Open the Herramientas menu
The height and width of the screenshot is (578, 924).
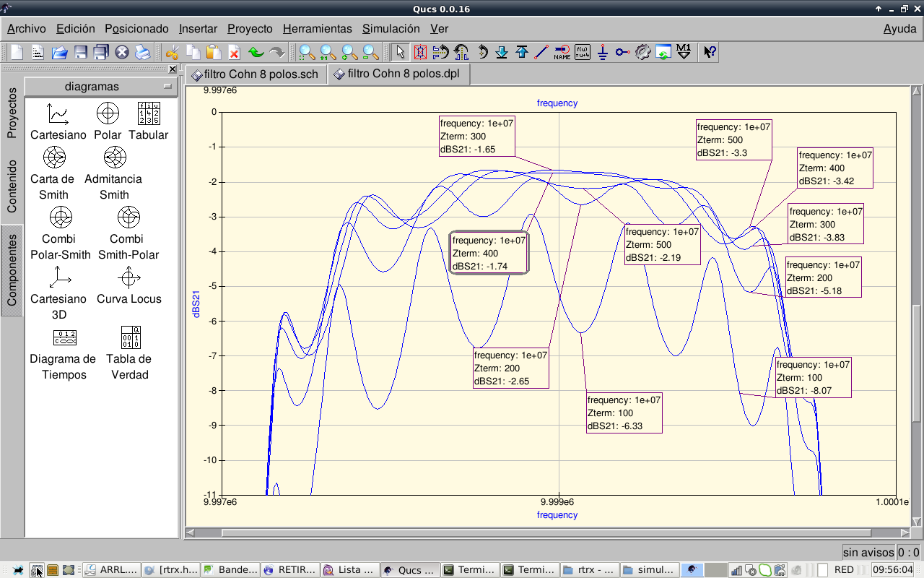coord(317,29)
